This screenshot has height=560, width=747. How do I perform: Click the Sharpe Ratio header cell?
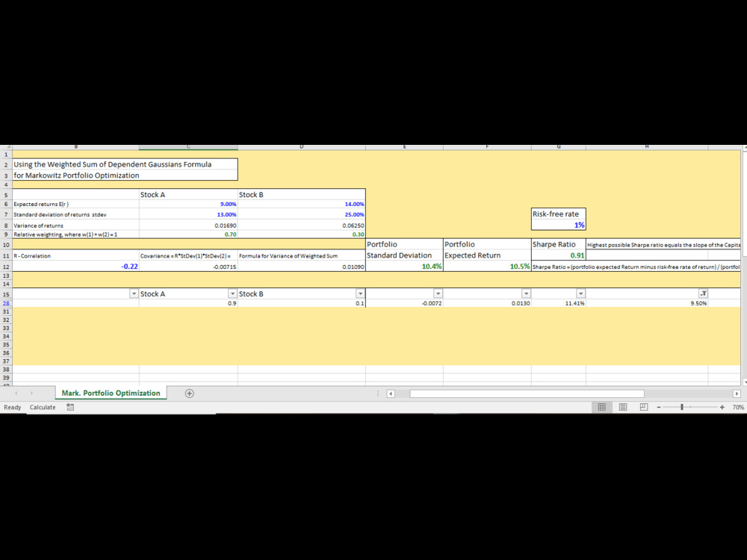(558, 244)
